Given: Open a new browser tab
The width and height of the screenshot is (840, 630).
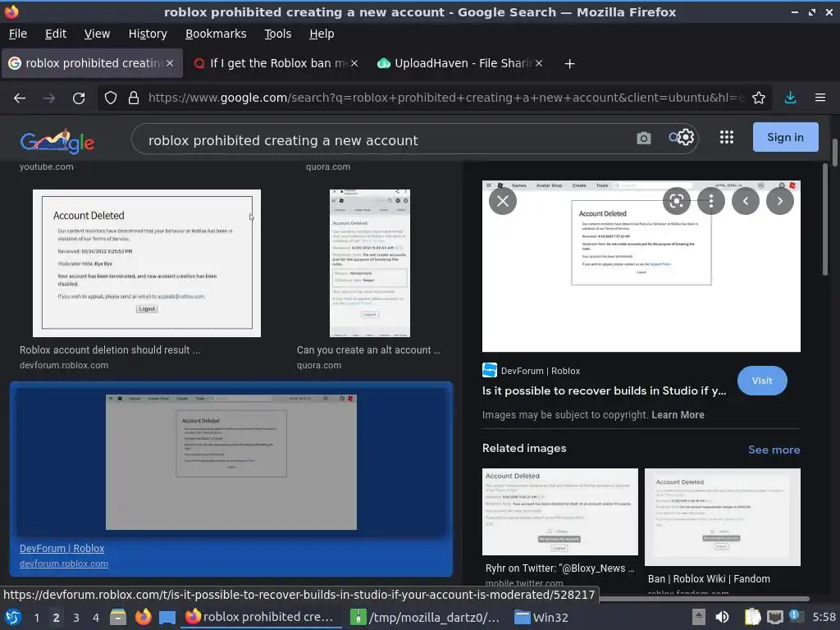Looking at the screenshot, I should [x=569, y=64].
